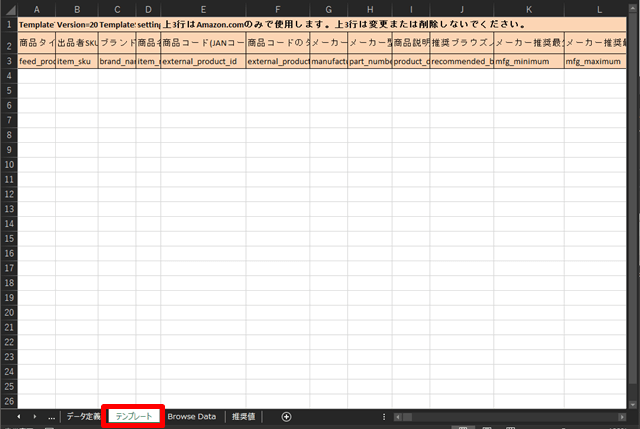The height and width of the screenshot is (429, 640).
Task: Select column E header
Action: [203, 9]
